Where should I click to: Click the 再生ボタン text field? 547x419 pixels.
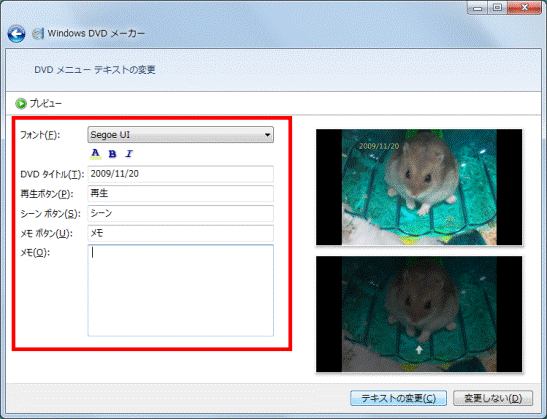[x=180, y=193]
